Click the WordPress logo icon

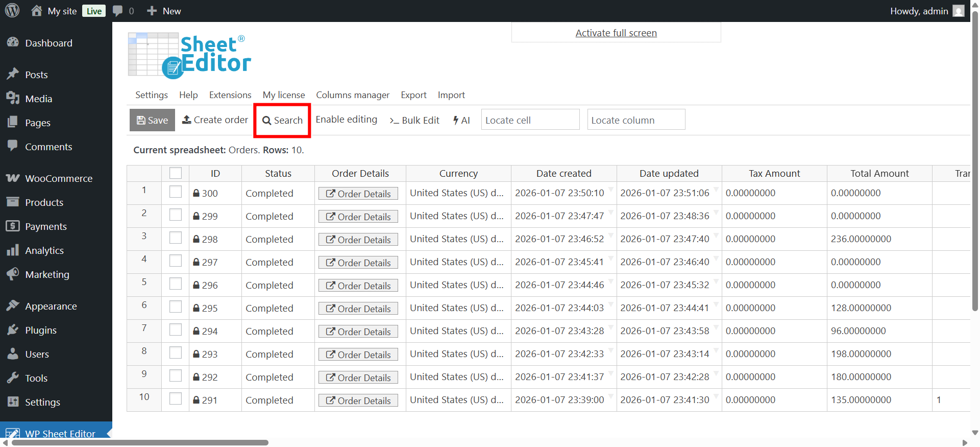click(12, 11)
